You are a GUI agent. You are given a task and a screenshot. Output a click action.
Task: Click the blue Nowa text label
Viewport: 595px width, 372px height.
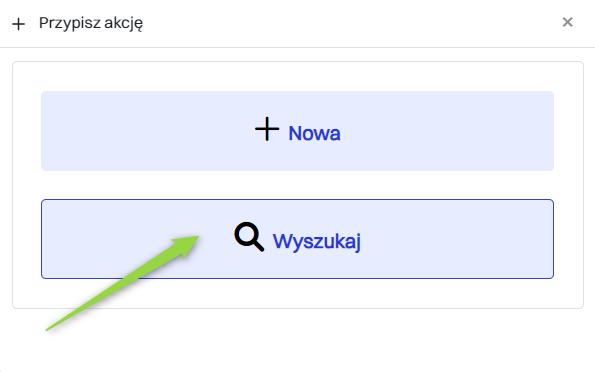(314, 133)
